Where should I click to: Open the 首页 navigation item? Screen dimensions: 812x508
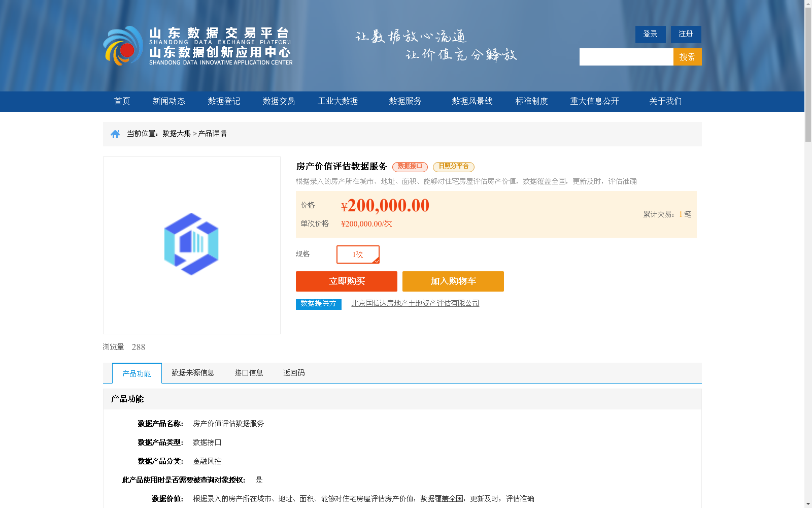pos(122,101)
